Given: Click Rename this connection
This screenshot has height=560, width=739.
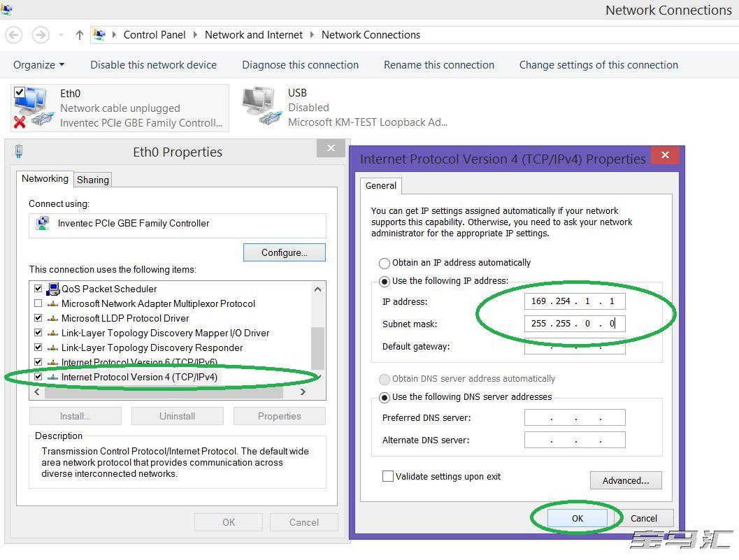Looking at the screenshot, I should coord(439,65).
